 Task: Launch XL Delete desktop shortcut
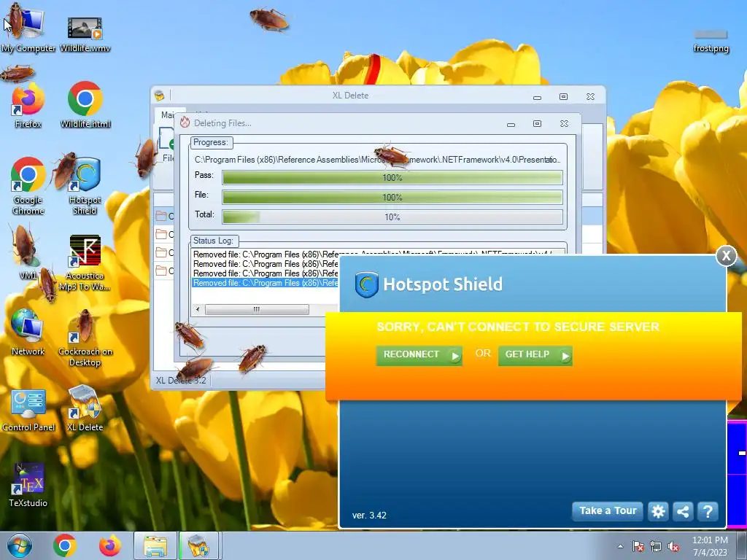(x=85, y=408)
